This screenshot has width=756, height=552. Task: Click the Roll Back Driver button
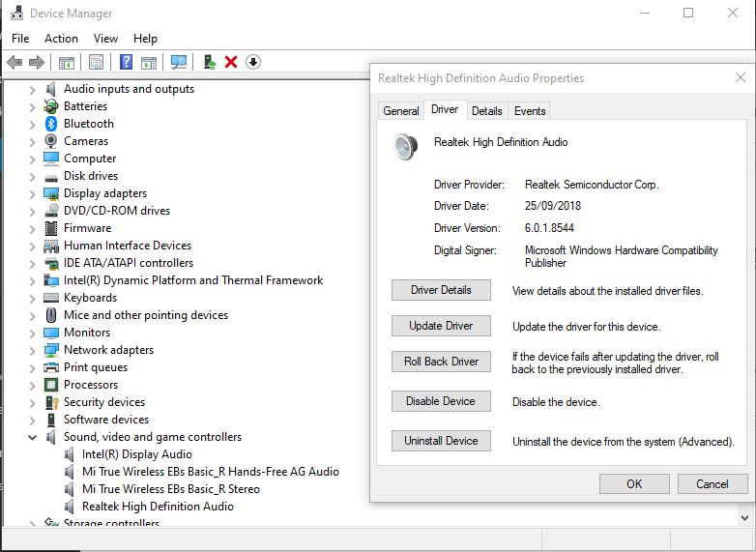(x=441, y=362)
